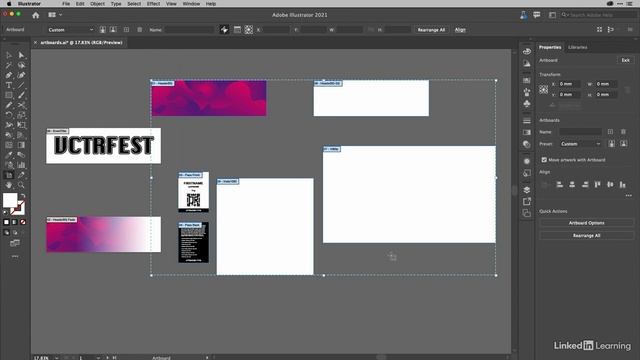Select the active Artboard tool

tap(9, 175)
